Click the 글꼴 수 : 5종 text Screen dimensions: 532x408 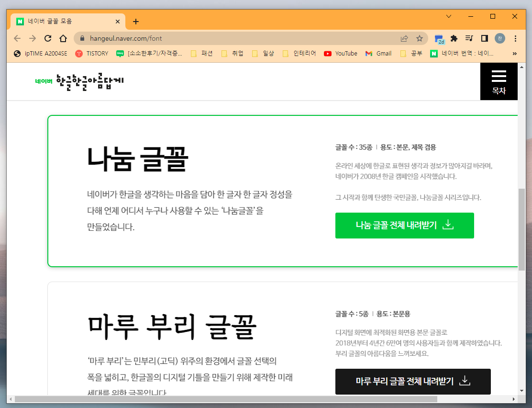[352, 314]
